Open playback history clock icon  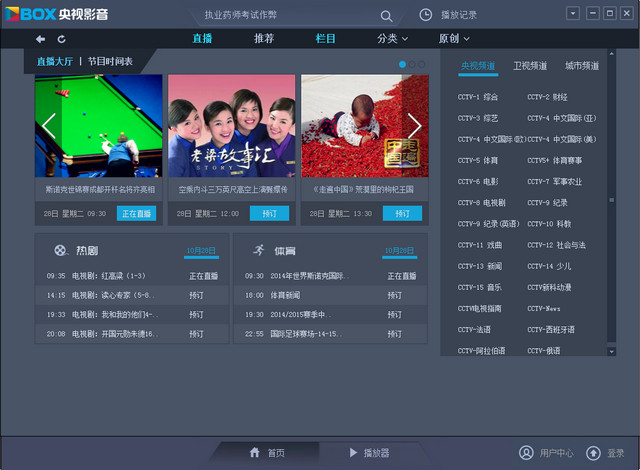click(426, 15)
